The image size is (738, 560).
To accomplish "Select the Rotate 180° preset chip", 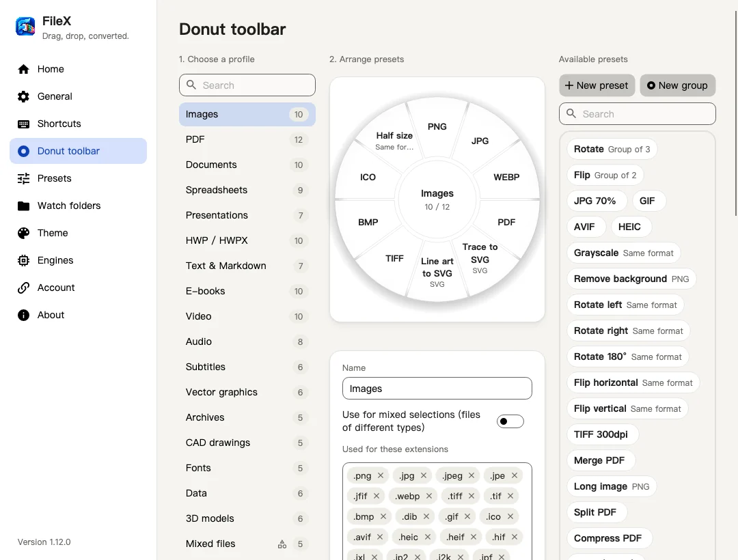I will coord(628,357).
